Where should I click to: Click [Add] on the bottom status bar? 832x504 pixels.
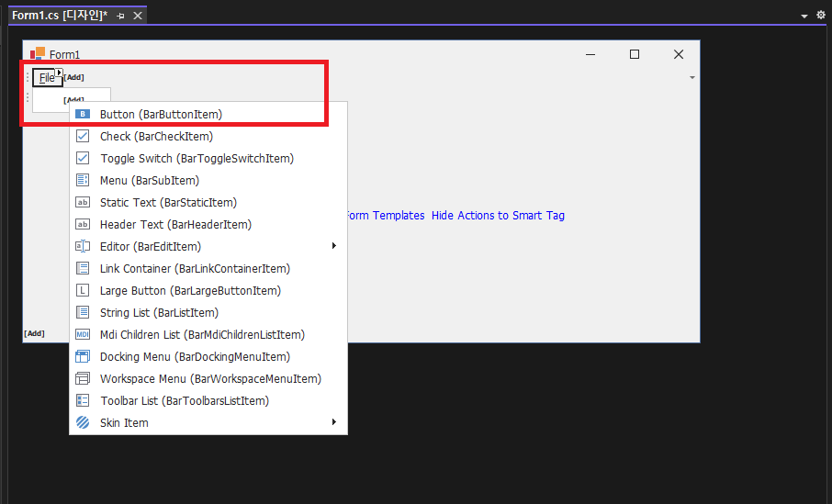click(x=34, y=333)
